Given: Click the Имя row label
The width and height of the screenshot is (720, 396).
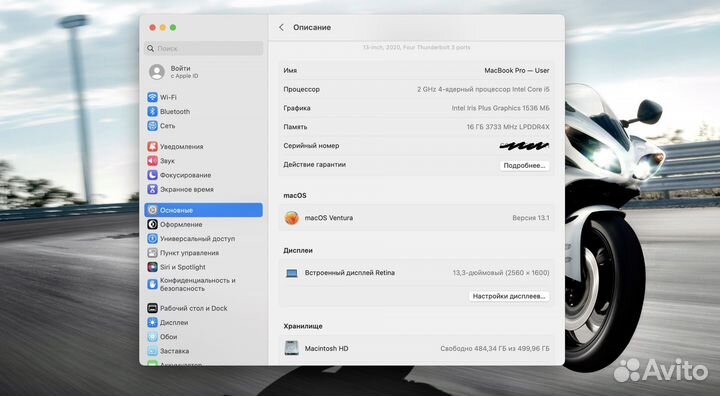Looking at the screenshot, I should pos(290,70).
